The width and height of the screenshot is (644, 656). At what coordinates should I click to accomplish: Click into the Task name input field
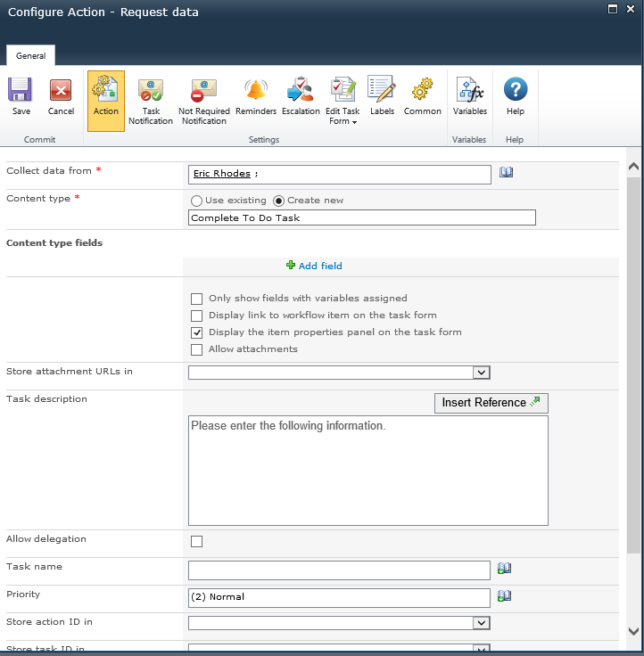[339, 570]
